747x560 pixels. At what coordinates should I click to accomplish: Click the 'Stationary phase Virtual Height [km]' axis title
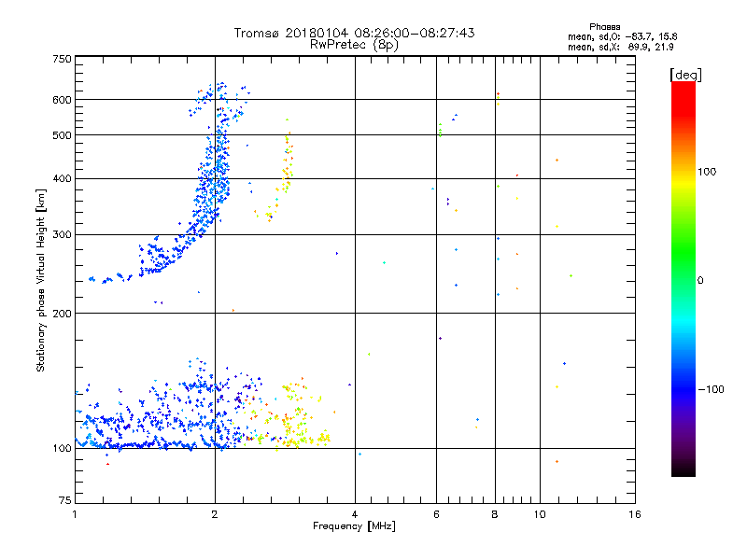click(x=41, y=280)
